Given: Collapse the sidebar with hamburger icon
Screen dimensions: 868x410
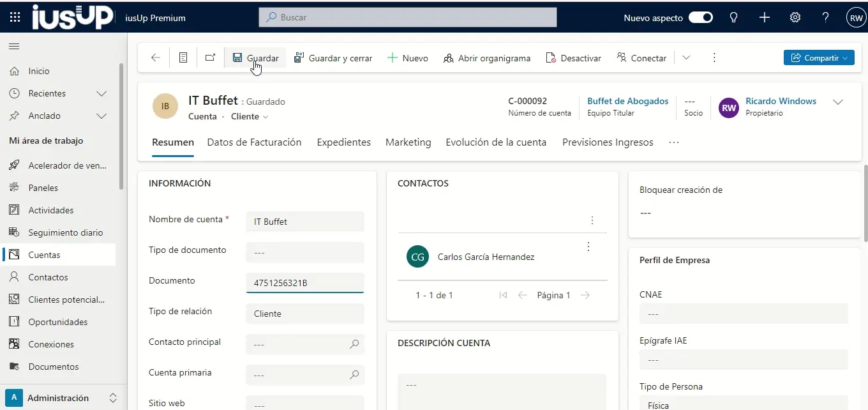Looking at the screenshot, I should (14, 47).
